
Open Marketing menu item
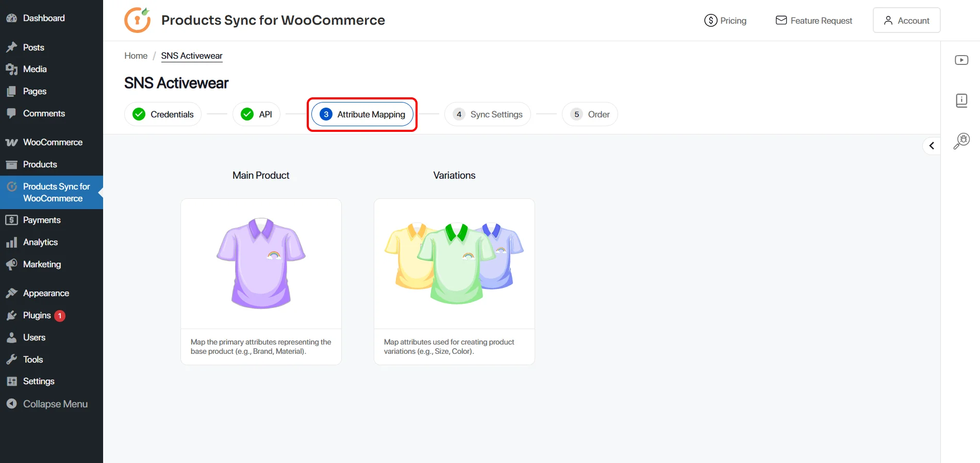tap(52, 264)
